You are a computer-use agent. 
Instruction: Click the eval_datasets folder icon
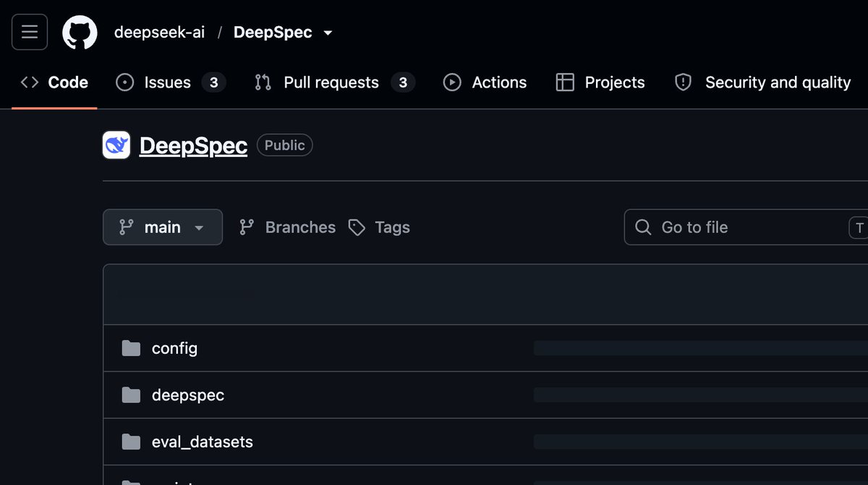coord(131,442)
